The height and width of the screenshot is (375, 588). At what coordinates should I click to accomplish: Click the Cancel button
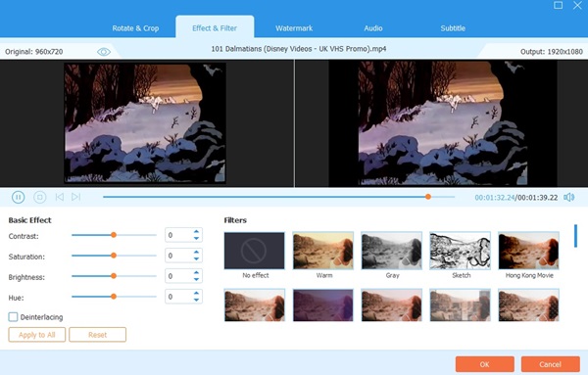[x=550, y=364]
